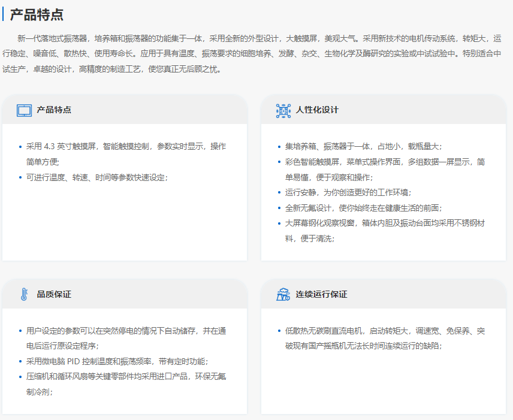Image resolution: width=513 pixels, height=420 pixels.
Task: Click the 品质保证 card header text
Action: click(x=54, y=294)
